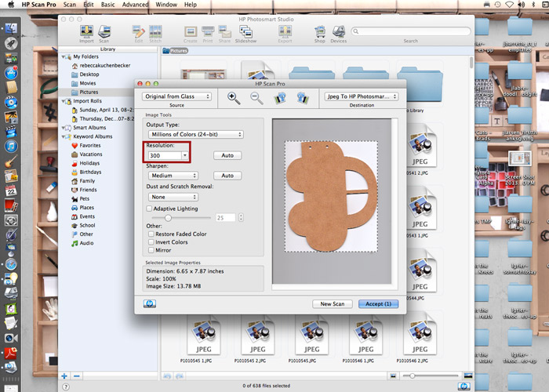This screenshot has width=549, height=392.
Task: Collapse Keyword Albums tree section
Action: (64, 137)
